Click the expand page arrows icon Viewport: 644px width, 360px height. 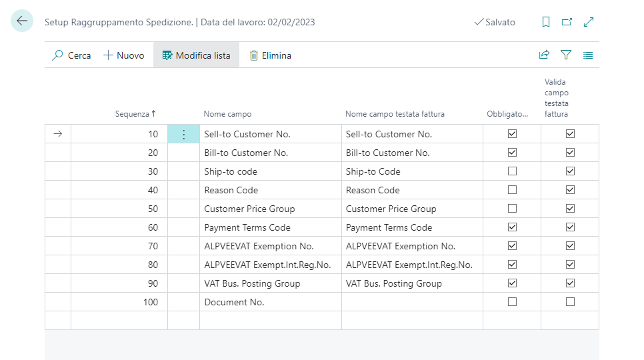click(x=589, y=22)
